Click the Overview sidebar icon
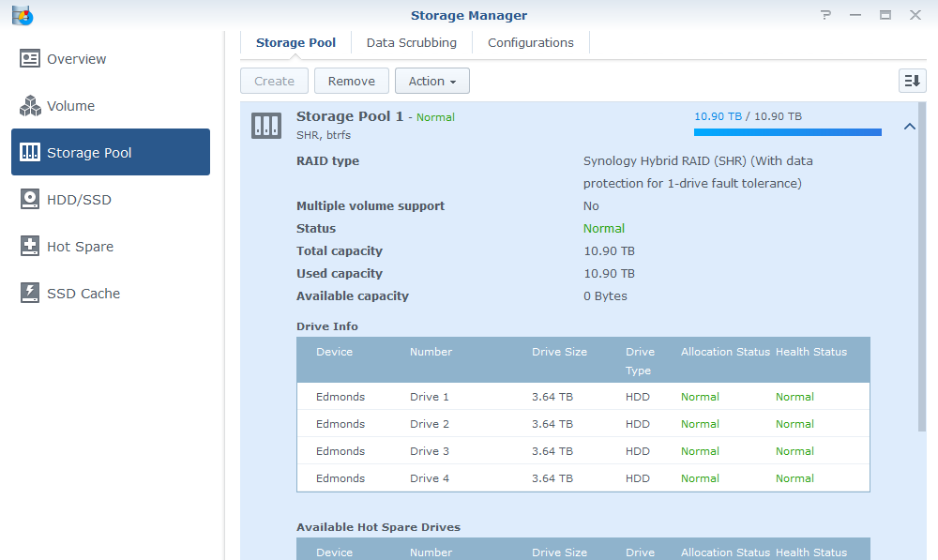This screenshot has width=938, height=560. [30, 59]
